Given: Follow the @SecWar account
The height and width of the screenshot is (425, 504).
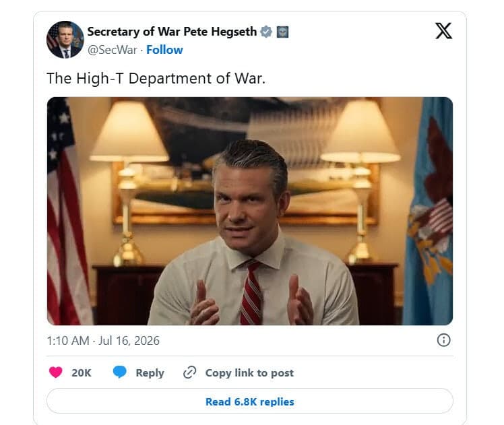Looking at the screenshot, I should [x=164, y=50].
